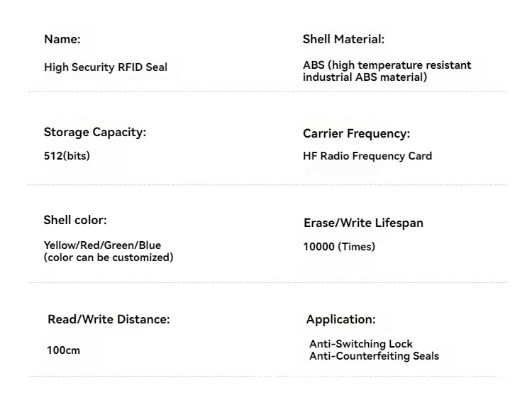This screenshot has width=532, height=405.
Task: Click the Name: label
Action: [62, 39]
